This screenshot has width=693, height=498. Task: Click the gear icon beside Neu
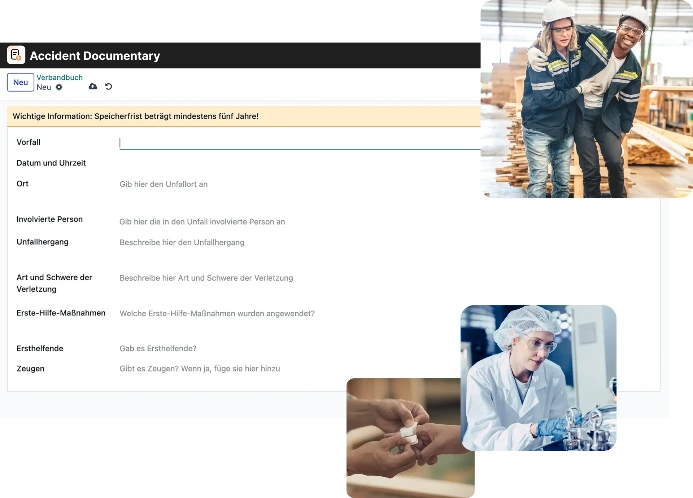(x=59, y=87)
